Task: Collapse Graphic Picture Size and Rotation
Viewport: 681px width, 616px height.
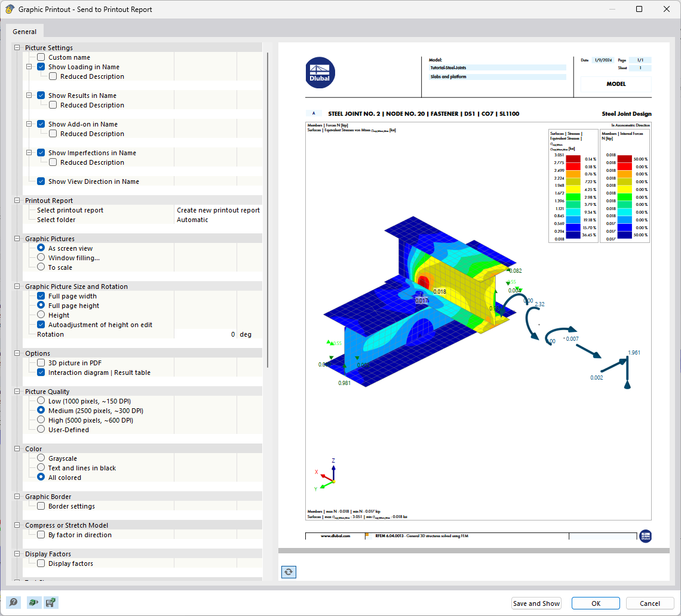Action: pos(17,286)
